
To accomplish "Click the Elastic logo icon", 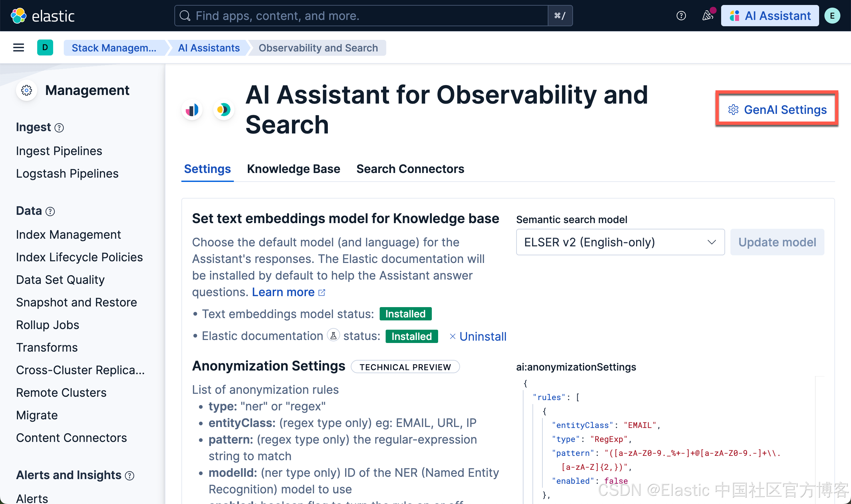I will [x=18, y=16].
